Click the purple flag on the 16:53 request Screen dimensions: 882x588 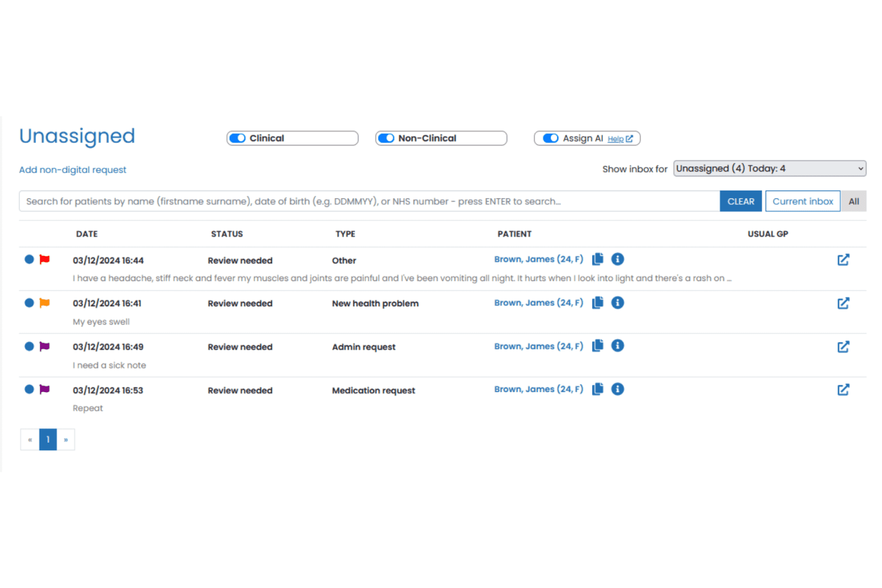tap(44, 389)
